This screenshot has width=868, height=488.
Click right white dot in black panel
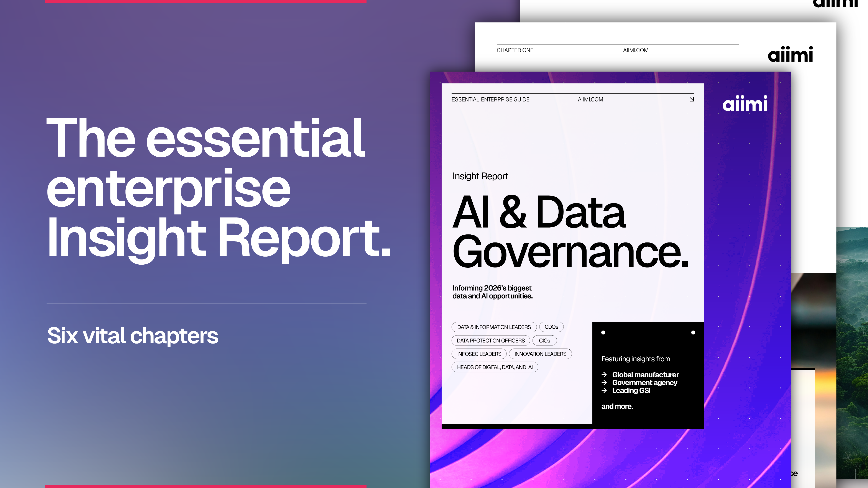693,332
